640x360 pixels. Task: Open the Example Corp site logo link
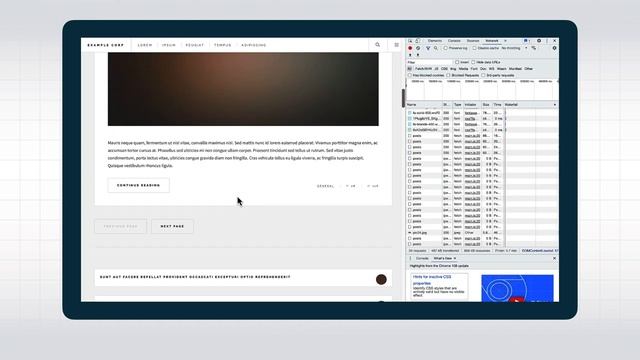106,45
